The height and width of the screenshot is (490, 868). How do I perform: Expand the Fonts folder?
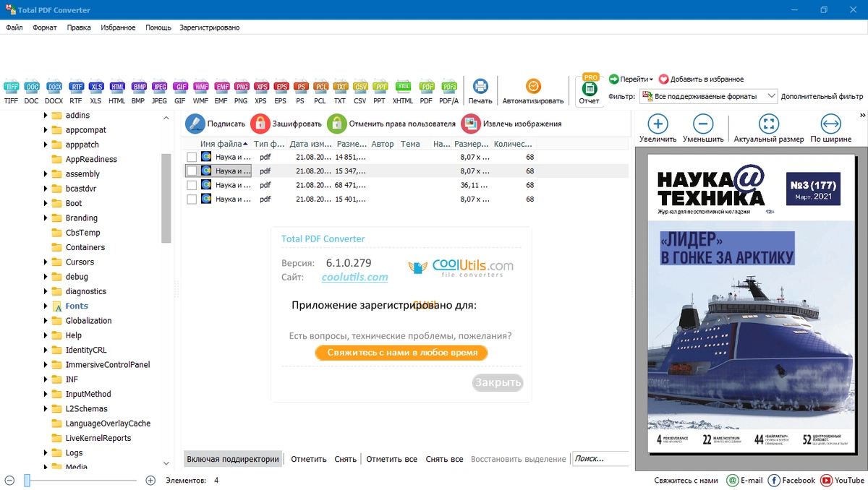[x=46, y=306]
